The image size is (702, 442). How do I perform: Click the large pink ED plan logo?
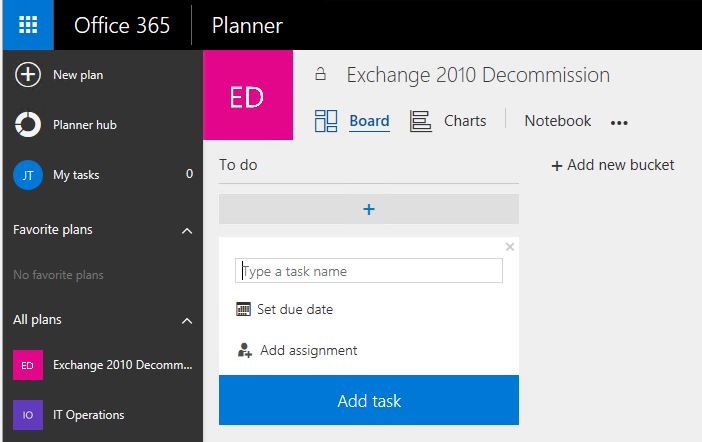tap(248, 95)
